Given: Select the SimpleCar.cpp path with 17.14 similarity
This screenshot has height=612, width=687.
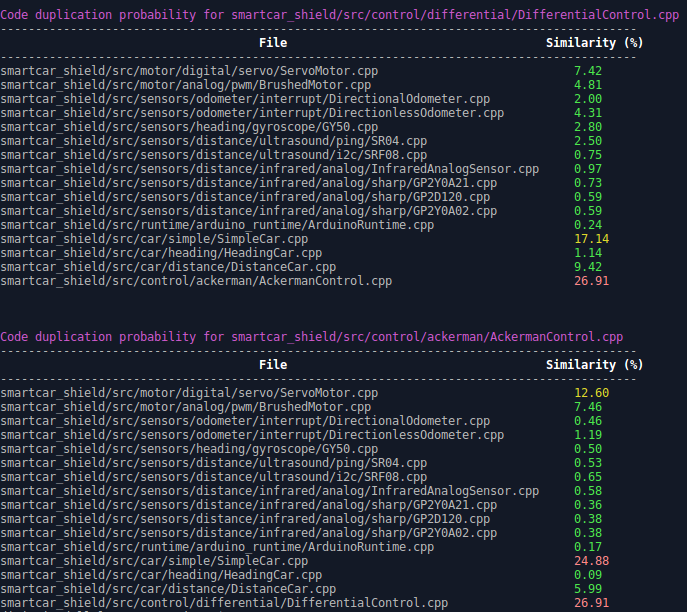Looking at the screenshot, I should pyautogui.click(x=154, y=239).
